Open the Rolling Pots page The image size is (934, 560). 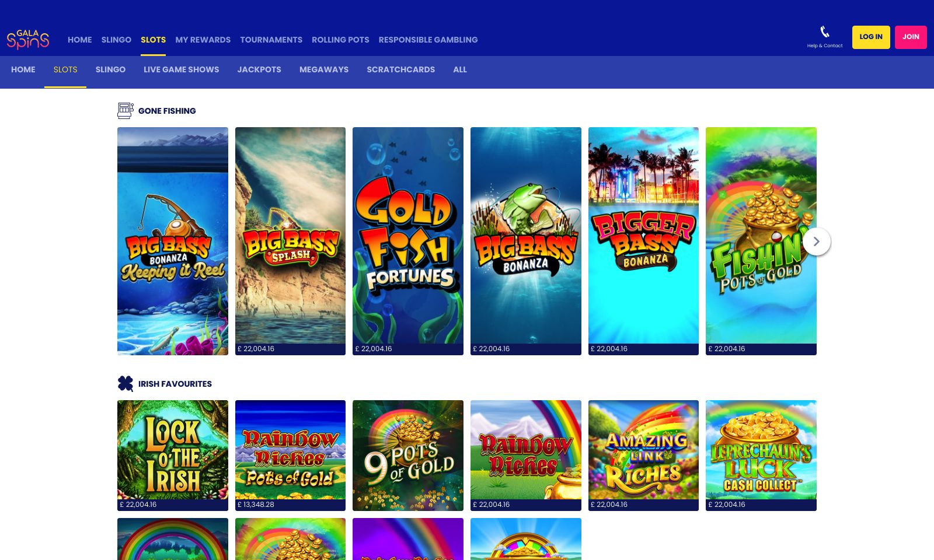[340, 40]
